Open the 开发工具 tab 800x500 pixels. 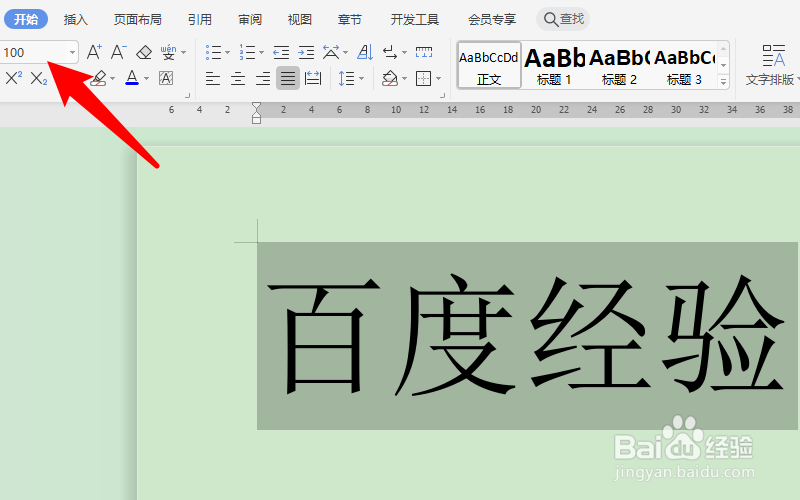pyautogui.click(x=415, y=19)
